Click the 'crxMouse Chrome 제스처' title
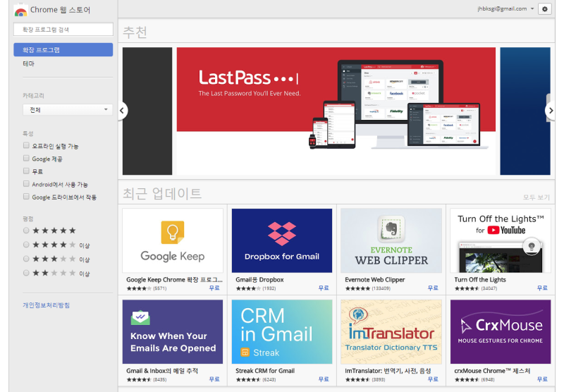This screenshot has width=564, height=392. (492, 370)
